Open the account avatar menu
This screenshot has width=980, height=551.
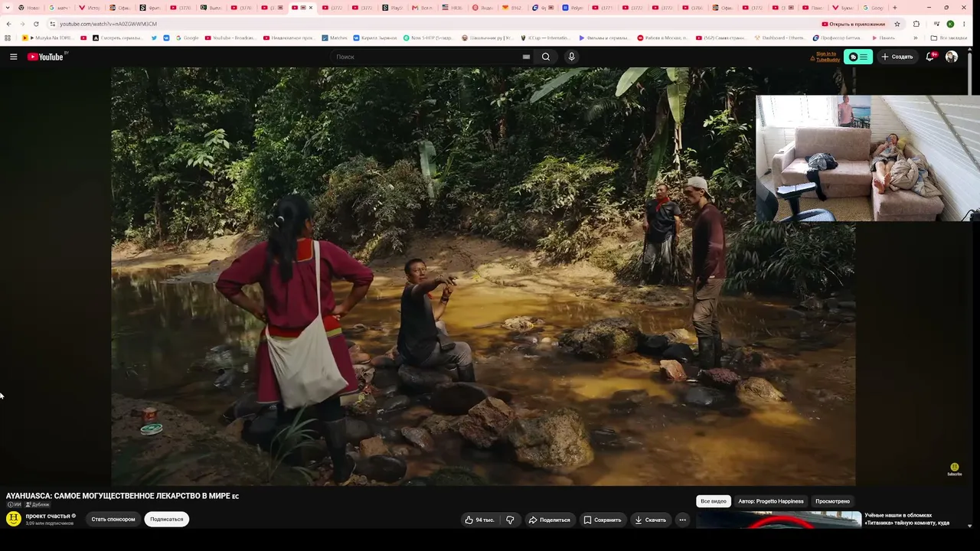pos(952,57)
